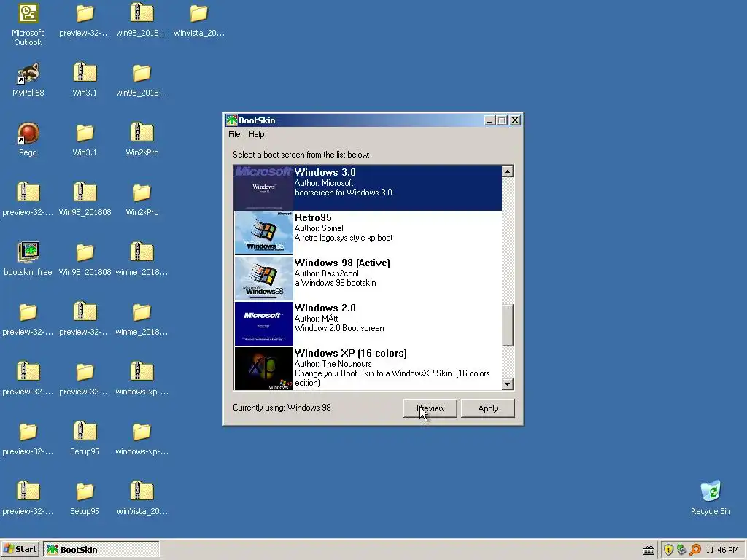Click the boot screen list scrollbar thumb
The height and width of the screenshot is (560, 747).
click(x=508, y=324)
